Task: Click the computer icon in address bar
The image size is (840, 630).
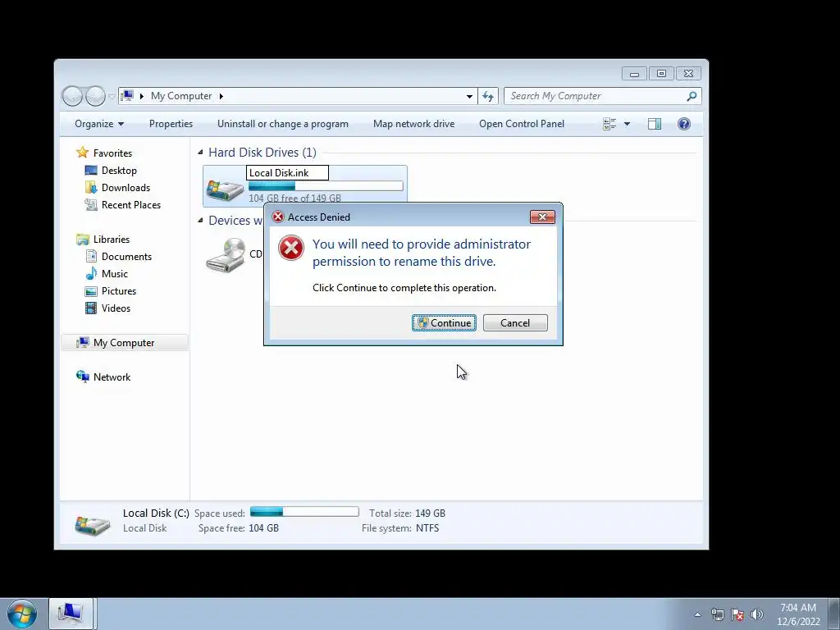Action: (x=127, y=96)
